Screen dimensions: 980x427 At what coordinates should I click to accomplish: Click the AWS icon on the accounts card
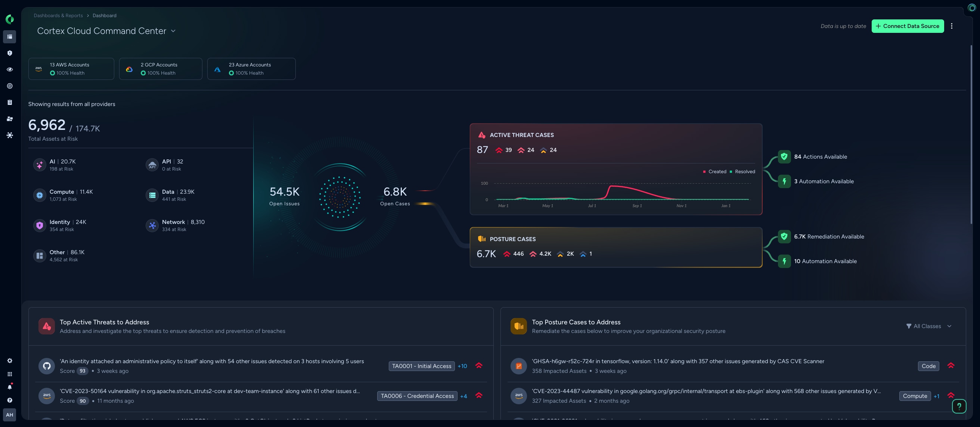[x=38, y=69]
